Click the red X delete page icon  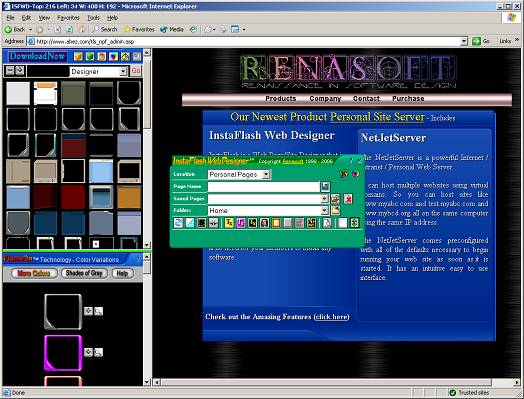point(348,199)
